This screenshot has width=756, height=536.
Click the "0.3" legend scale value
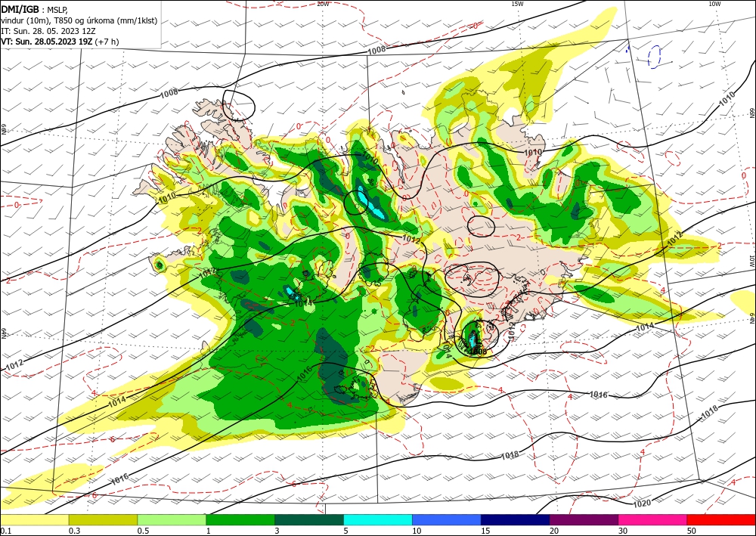[74, 531]
